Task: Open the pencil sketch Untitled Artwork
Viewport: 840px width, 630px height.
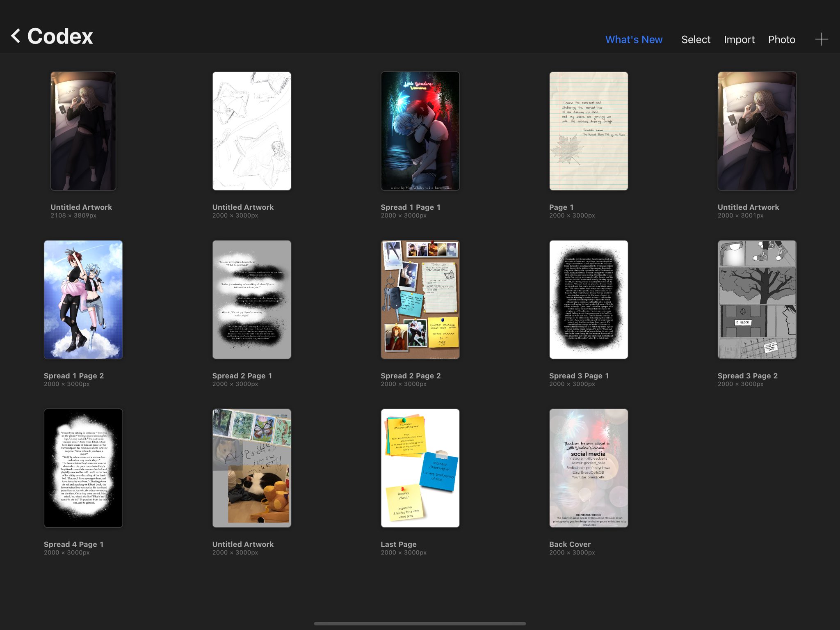Action: pos(251,131)
